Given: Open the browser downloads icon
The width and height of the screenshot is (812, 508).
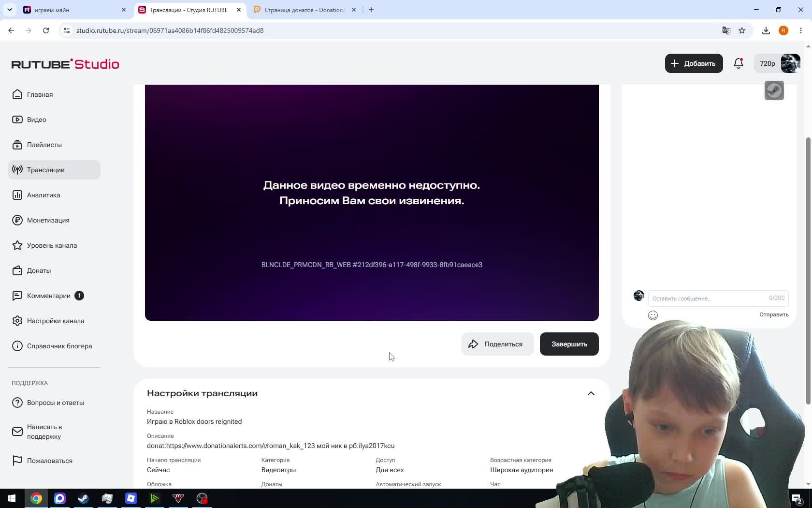Looking at the screenshot, I should coord(766,30).
